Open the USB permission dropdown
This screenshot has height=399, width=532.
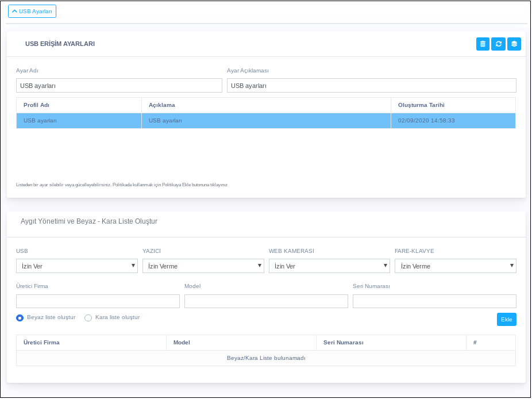tap(77, 266)
